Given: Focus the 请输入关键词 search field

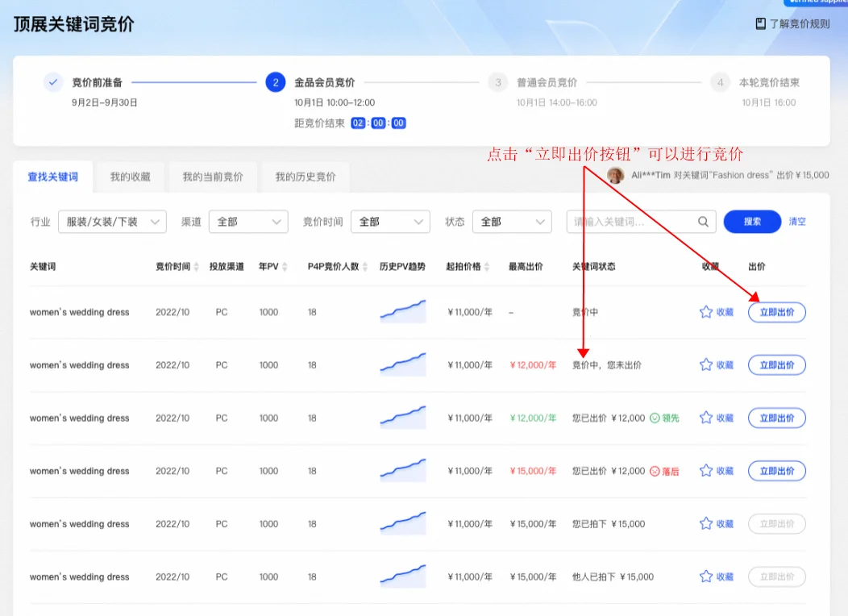Looking at the screenshot, I should [x=630, y=222].
